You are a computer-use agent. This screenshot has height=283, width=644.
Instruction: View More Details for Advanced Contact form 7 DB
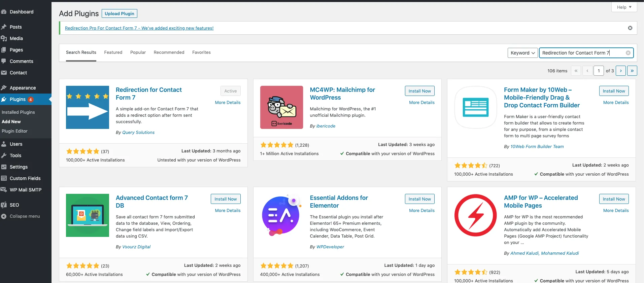tap(228, 211)
